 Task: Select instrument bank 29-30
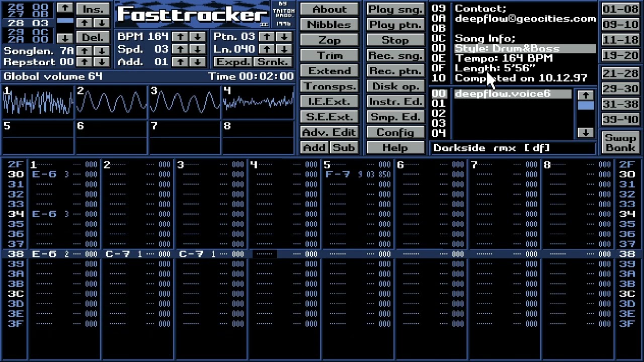[x=620, y=89]
